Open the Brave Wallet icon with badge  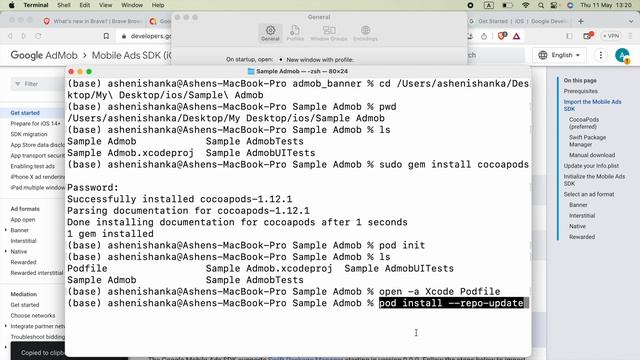pos(588,36)
